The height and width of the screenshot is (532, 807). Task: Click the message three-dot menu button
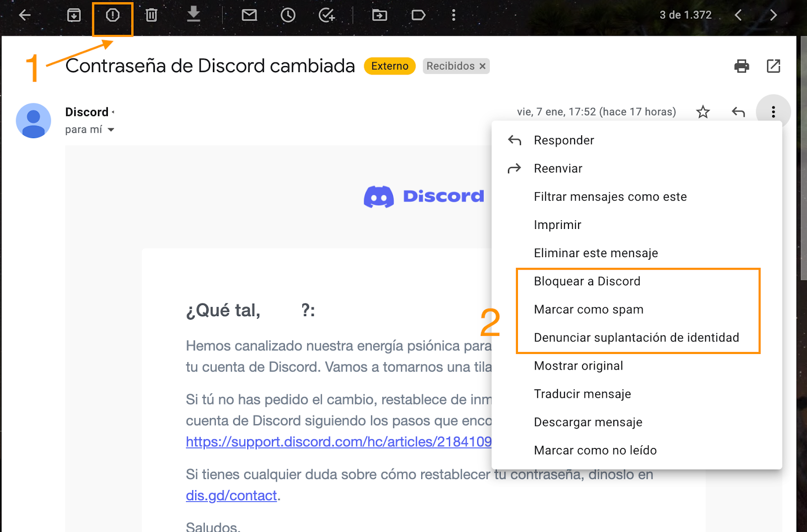coord(773,112)
